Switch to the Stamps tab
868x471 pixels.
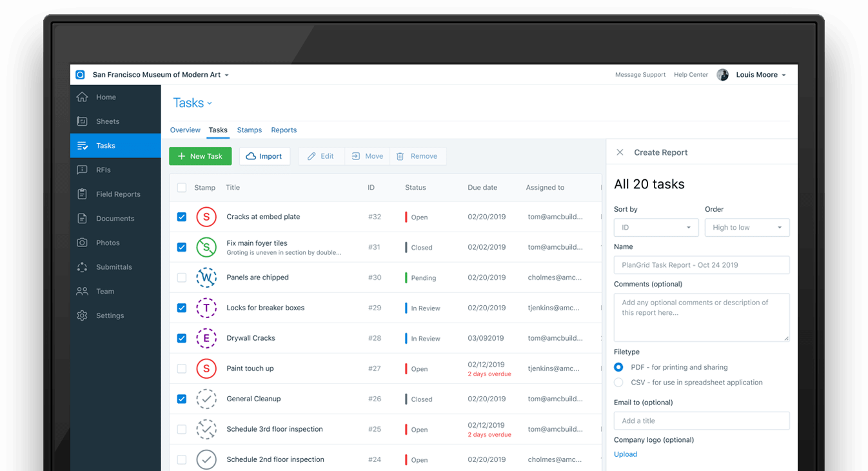pyautogui.click(x=250, y=130)
